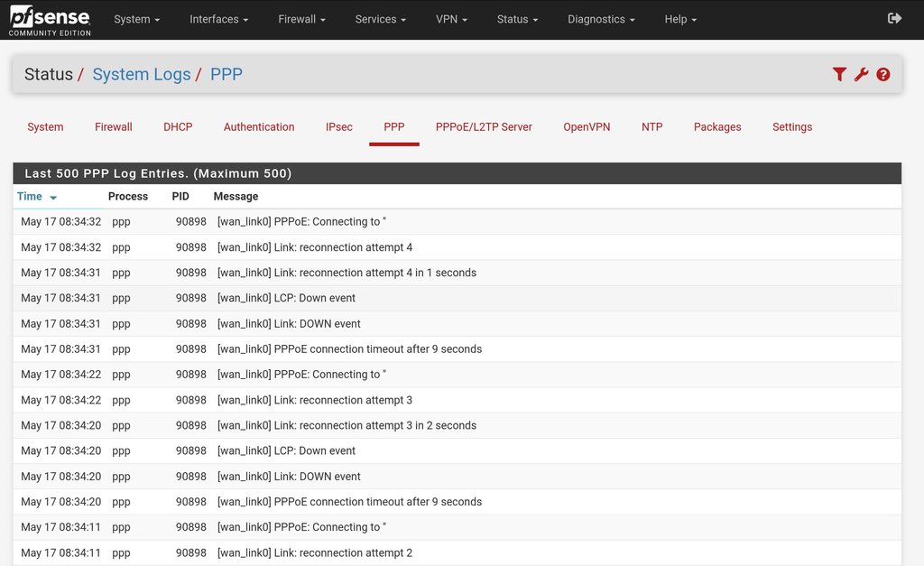Open the Services dropdown menu
This screenshot has width=924, height=566.
click(x=380, y=19)
